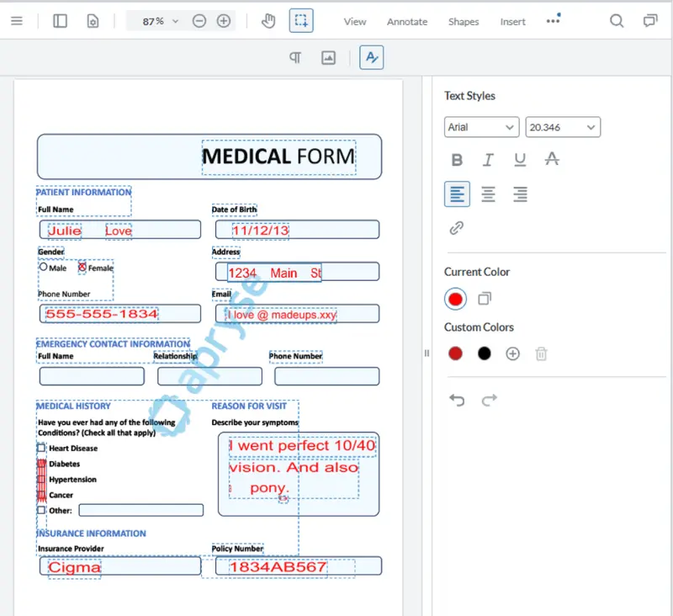Toggle the Diabetes checkbox
673x616 pixels.
point(41,464)
